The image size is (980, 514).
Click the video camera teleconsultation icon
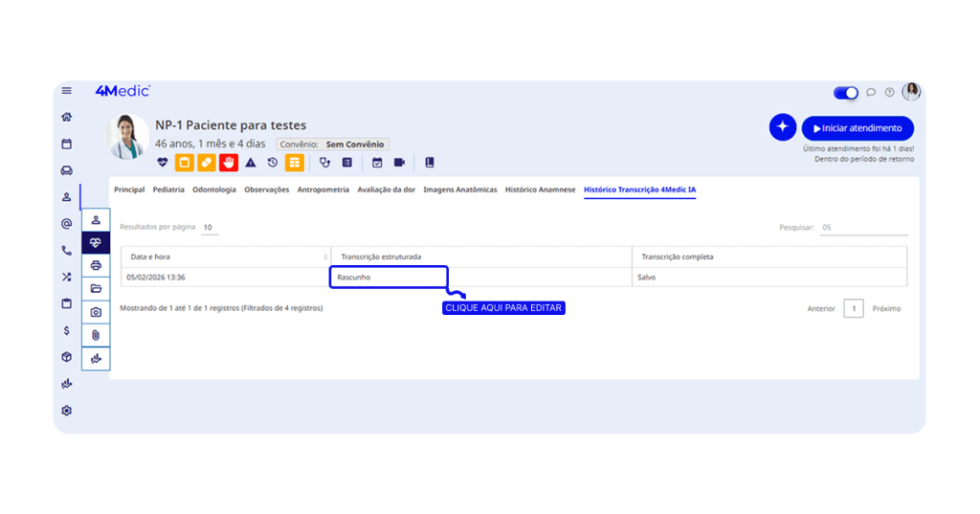click(x=399, y=163)
